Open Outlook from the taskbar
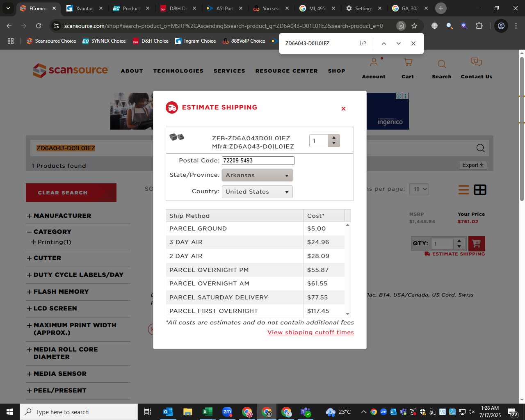The width and height of the screenshot is (525, 420). (x=168, y=412)
